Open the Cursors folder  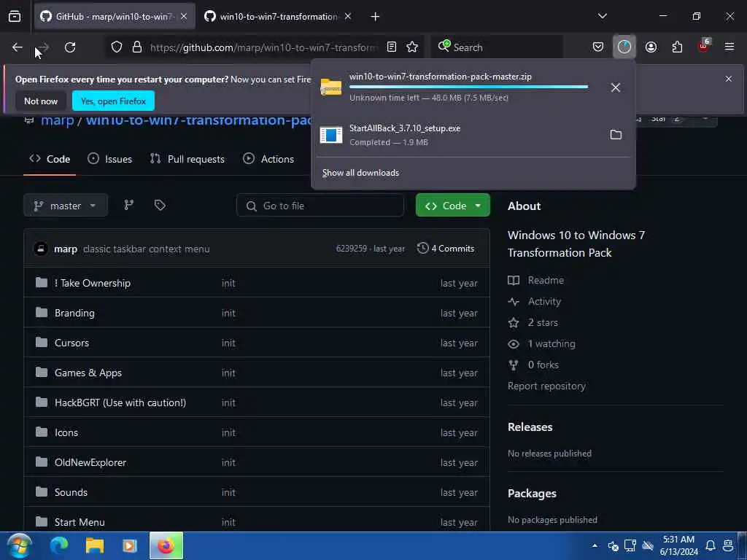pyautogui.click(x=71, y=343)
